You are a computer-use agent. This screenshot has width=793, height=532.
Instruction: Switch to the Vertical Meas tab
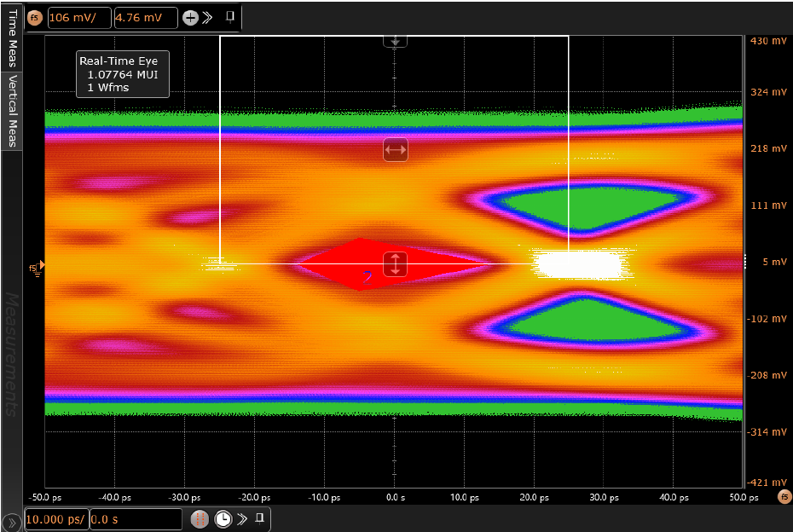click(x=11, y=111)
